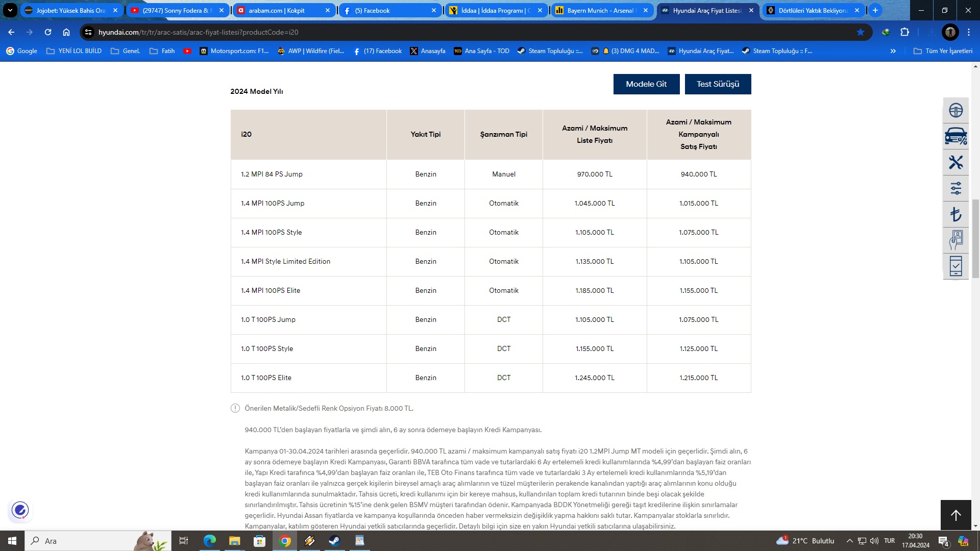
Task: Open Tüm Yer İşaretleri folder
Action: (x=943, y=51)
